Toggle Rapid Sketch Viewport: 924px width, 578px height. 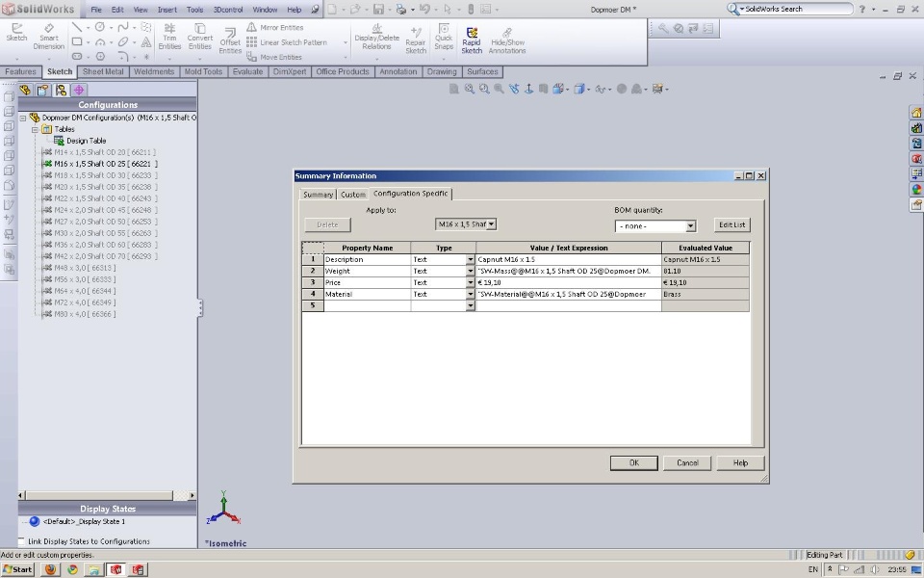click(472, 40)
